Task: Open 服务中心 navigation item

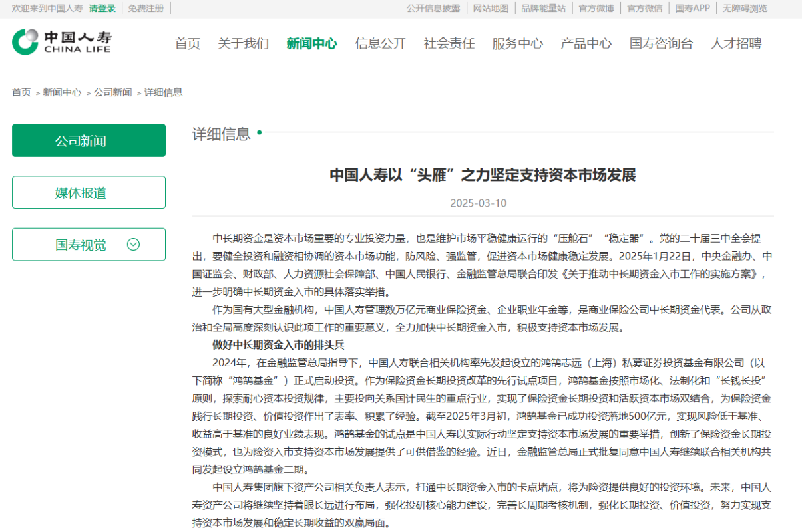Action: pyautogui.click(x=517, y=44)
